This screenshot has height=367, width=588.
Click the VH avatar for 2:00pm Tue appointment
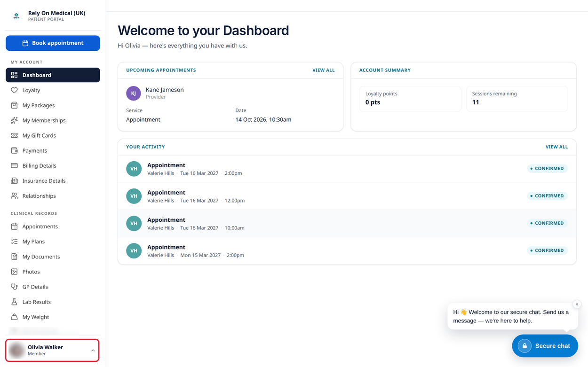(134, 169)
